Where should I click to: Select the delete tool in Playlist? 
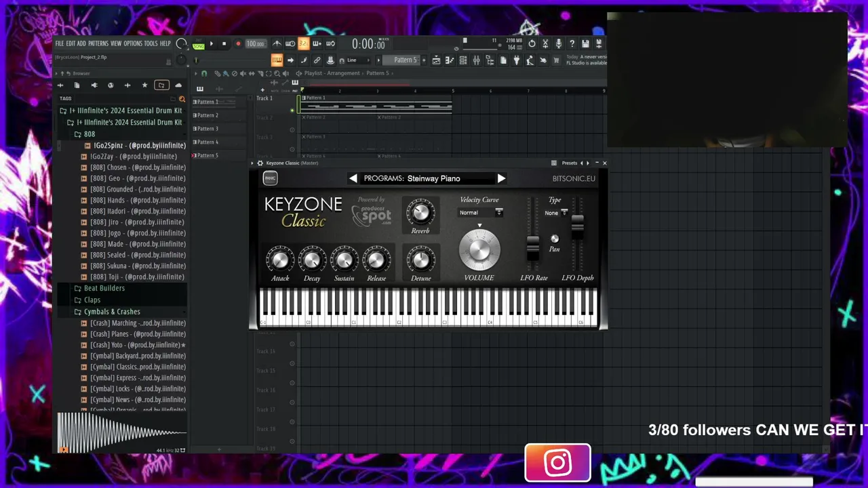tap(234, 73)
